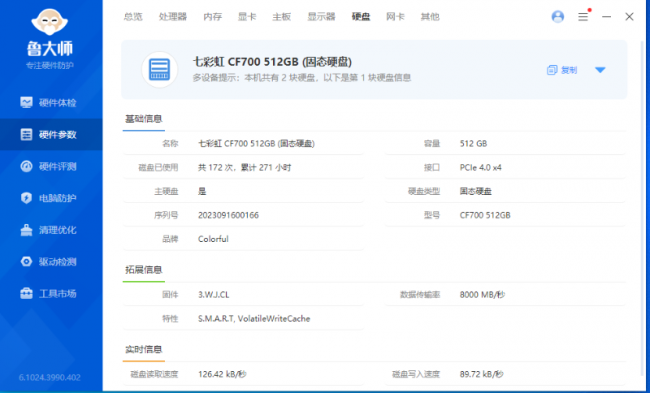Click the 实时信息 section heading
This screenshot has width=650, height=393.
click(x=144, y=349)
